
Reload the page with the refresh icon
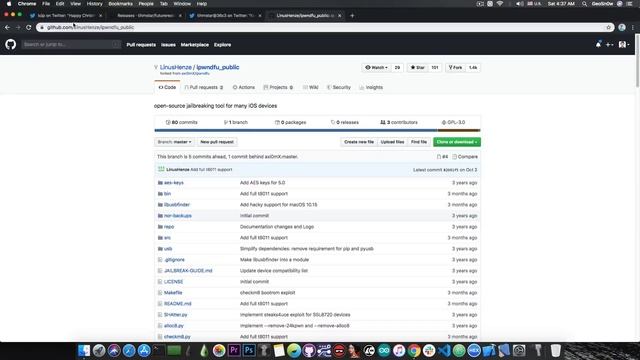click(29, 27)
